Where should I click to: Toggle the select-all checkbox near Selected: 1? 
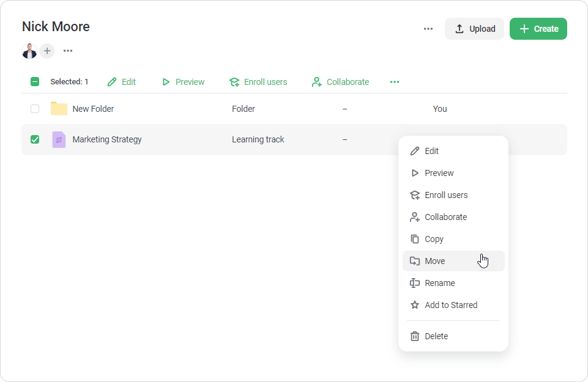tap(35, 82)
